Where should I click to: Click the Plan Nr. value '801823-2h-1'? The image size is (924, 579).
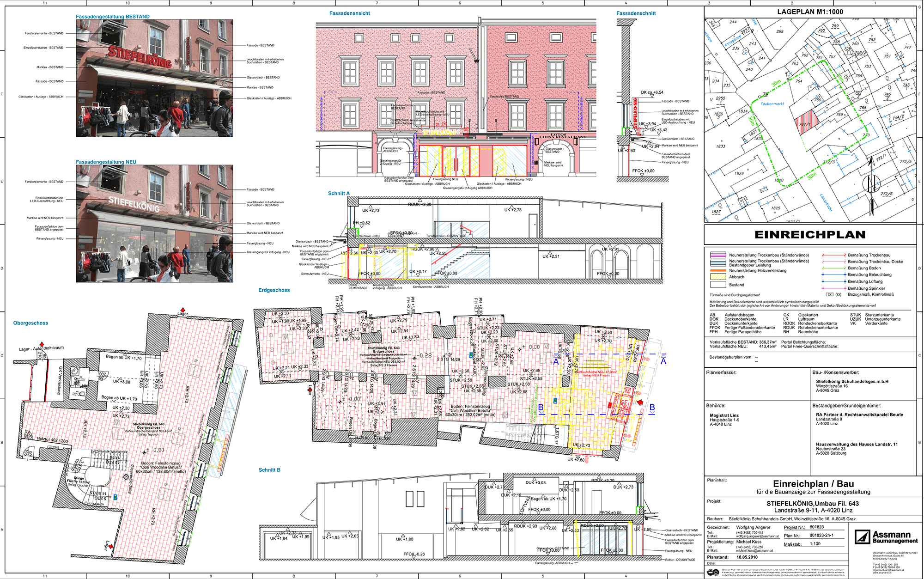[821, 536]
